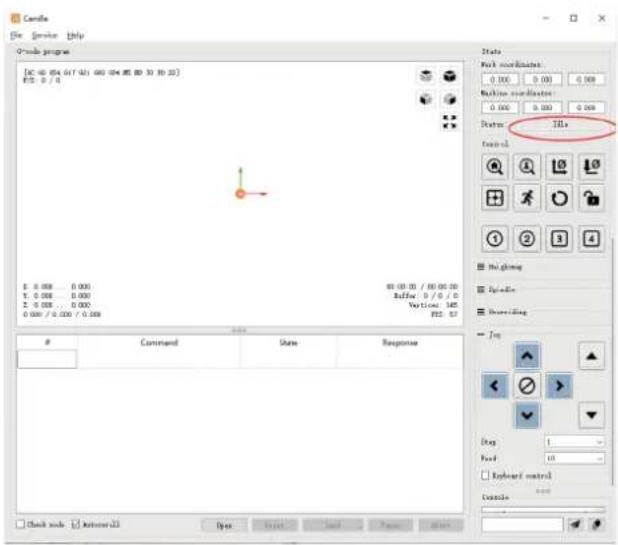618x545 pixels.
Task: Click the bottom bar Reset button
Action: click(x=274, y=525)
